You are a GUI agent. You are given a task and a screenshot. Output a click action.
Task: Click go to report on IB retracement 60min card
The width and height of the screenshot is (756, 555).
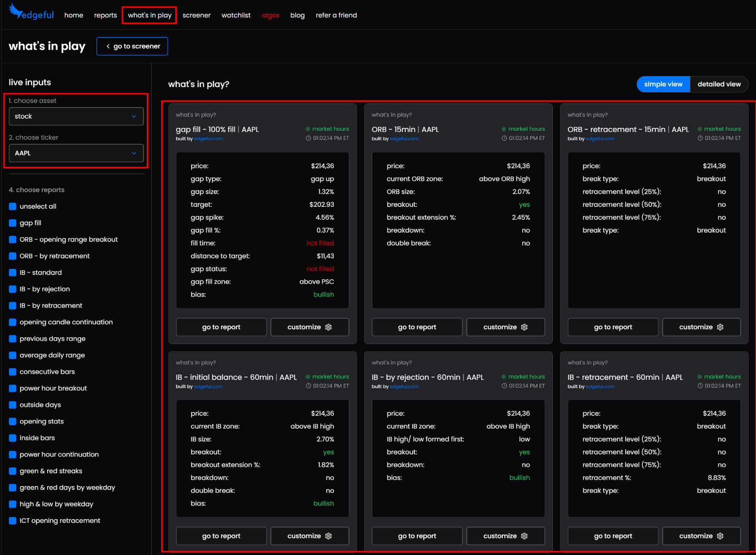[613, 536]
